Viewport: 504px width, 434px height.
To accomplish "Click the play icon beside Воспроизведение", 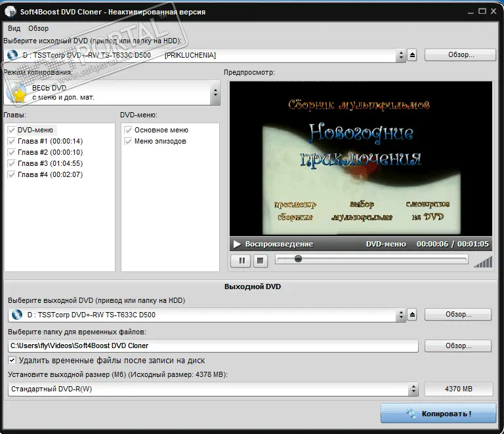I will 237,244.
